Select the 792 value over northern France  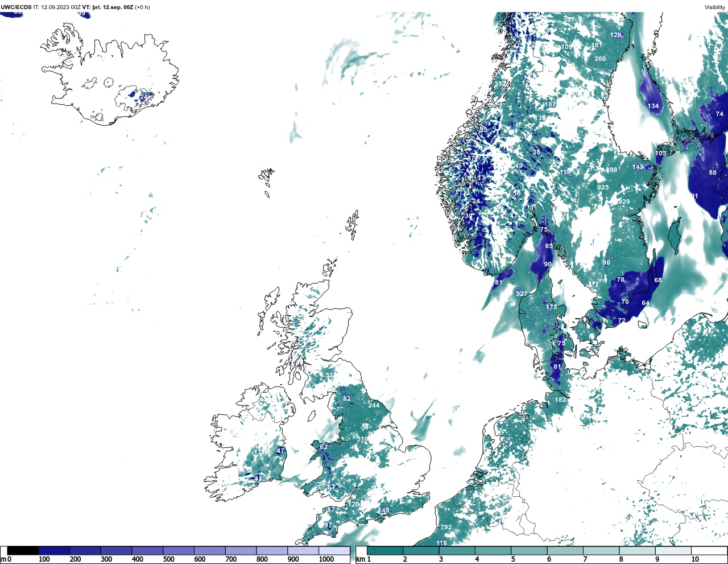(446, 527)
